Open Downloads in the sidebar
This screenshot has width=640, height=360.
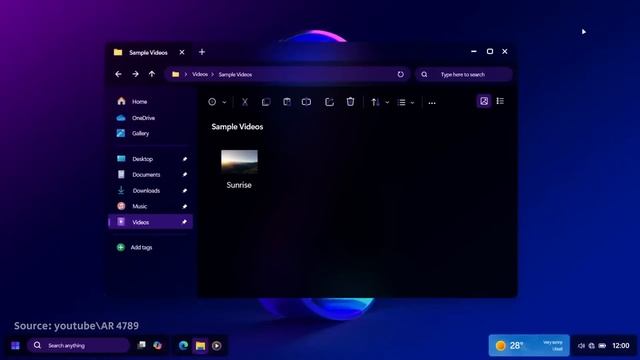(150, 190)
